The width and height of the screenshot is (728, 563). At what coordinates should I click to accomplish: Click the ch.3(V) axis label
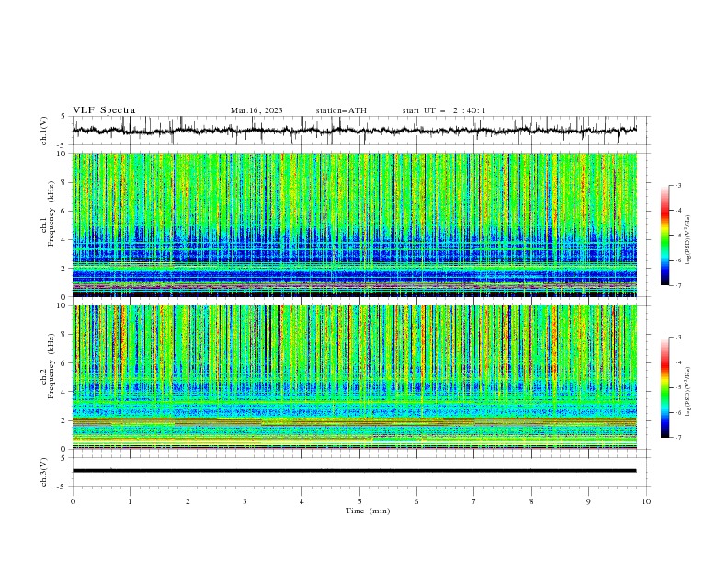44,472
